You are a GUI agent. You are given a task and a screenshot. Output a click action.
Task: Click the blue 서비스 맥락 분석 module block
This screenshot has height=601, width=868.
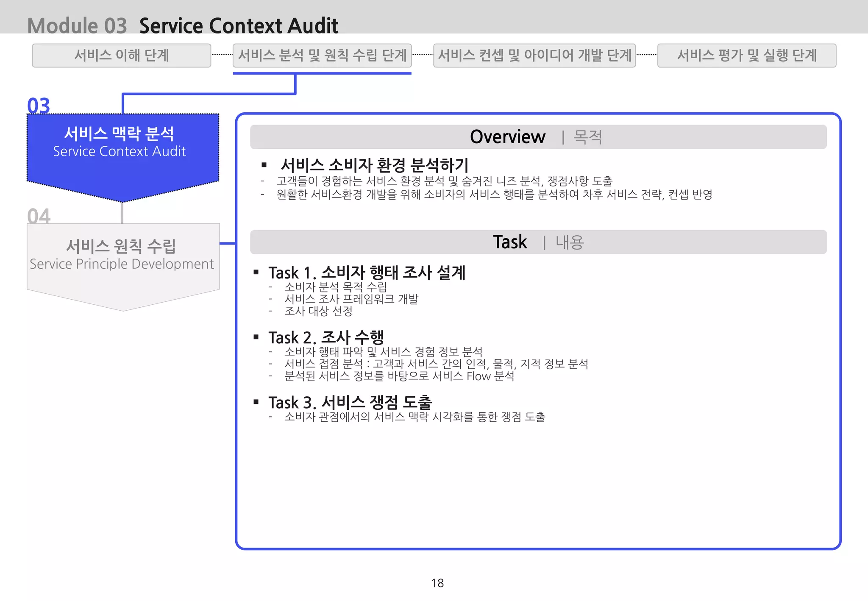[x=123, y=157]
